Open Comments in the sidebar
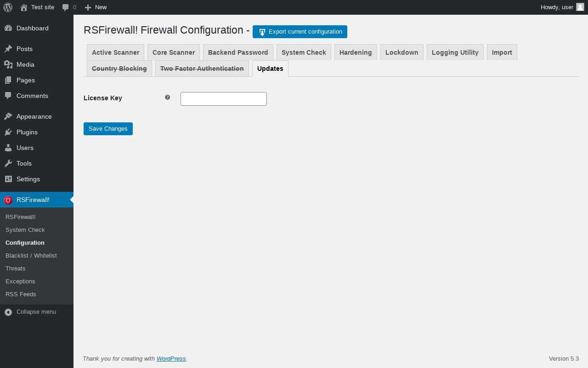 [37, 96]
